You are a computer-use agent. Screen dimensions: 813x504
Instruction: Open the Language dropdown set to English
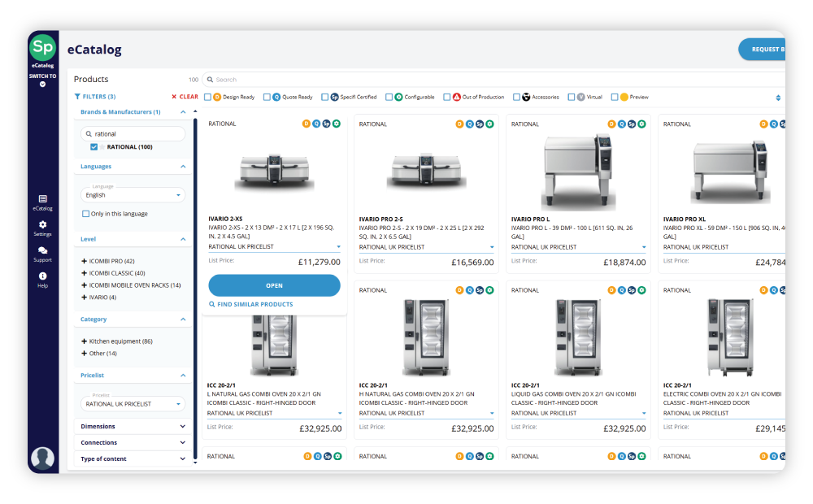click(133, 195)
